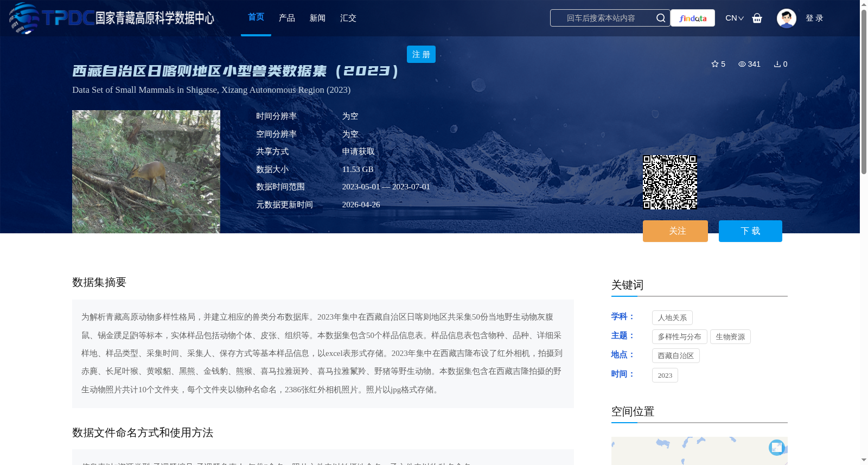The image size is (868, 465).
Task: Select the 多样性与分布 keyword tag
Action: [679, 336]
